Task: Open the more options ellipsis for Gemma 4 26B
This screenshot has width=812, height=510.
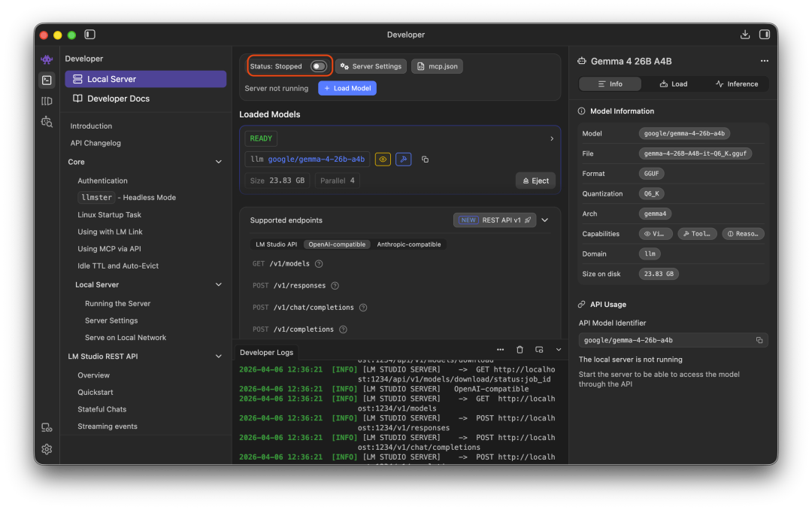Action: pyautogui.click(x=765, y=61)
